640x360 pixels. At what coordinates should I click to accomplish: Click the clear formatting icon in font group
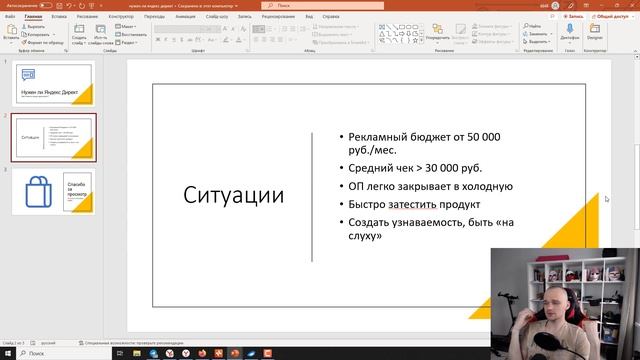243,29
